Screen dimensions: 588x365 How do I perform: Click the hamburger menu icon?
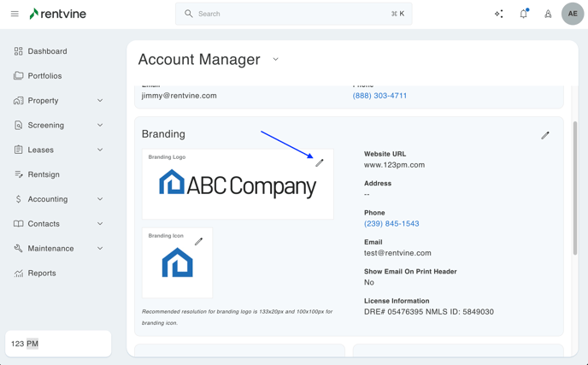tap(15, 14)
